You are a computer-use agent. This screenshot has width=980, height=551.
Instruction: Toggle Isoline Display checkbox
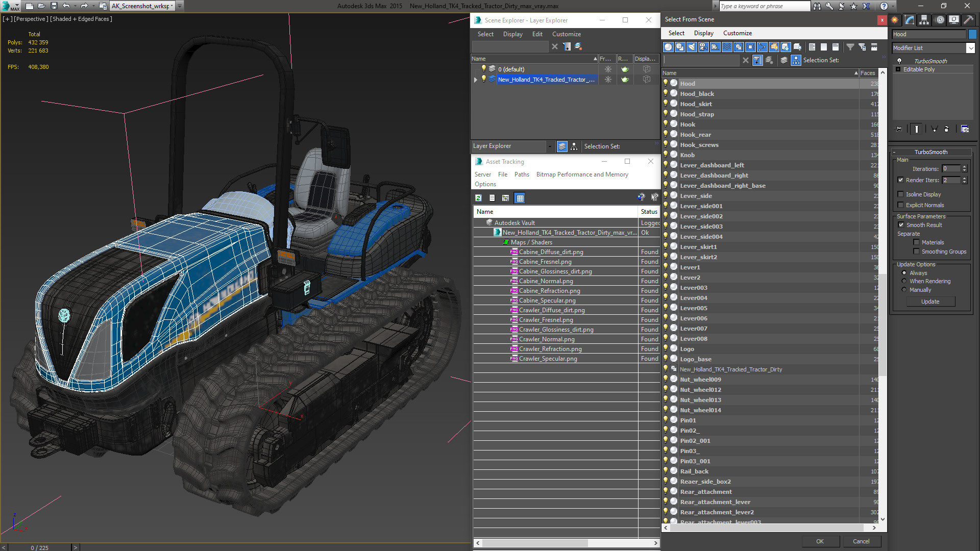click(900, 194)
